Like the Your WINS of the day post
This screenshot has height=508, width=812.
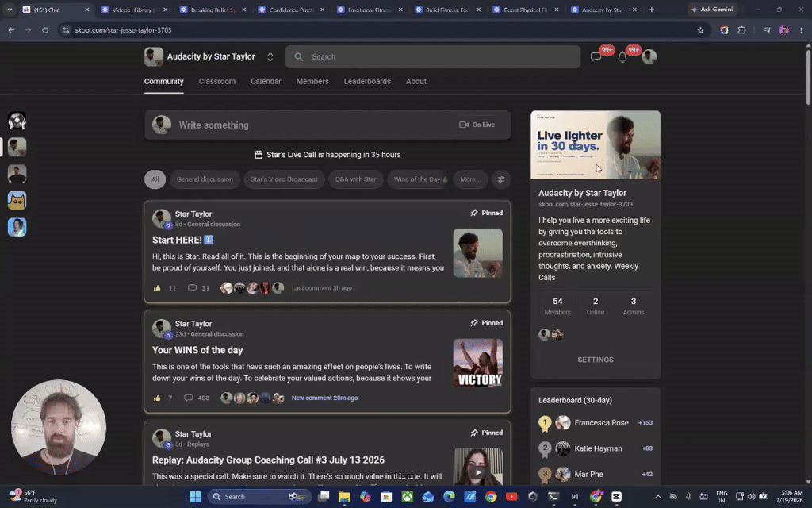[157, 398]
